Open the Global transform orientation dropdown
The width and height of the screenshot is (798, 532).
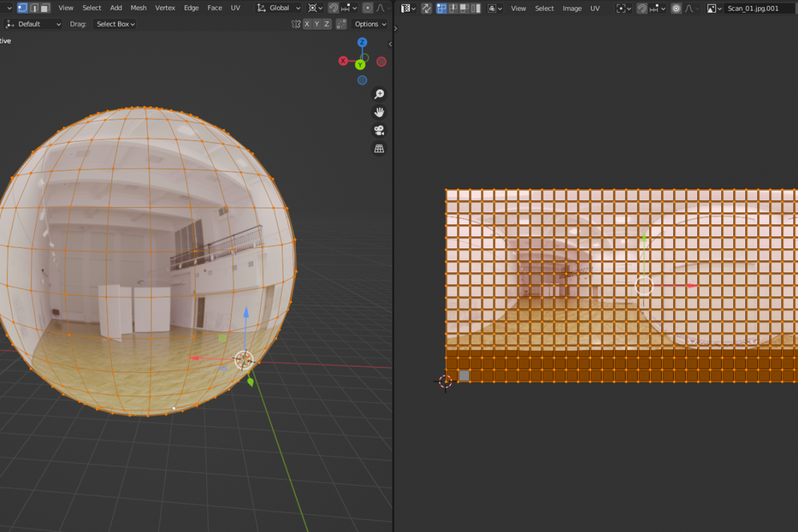279,8
